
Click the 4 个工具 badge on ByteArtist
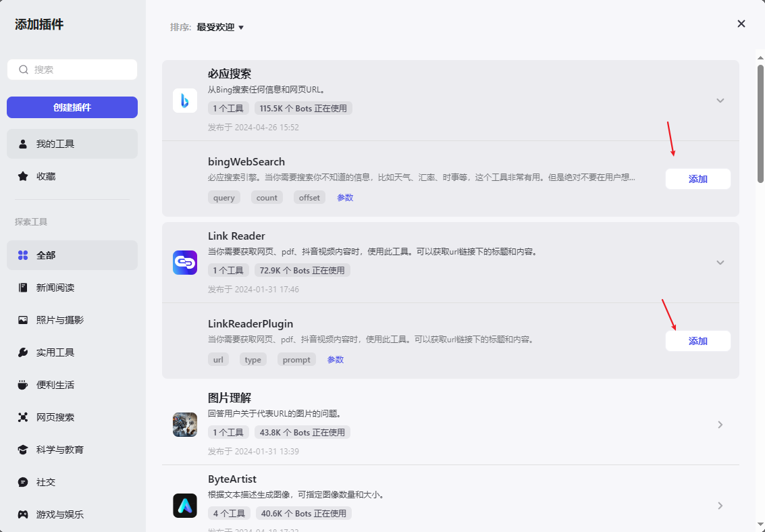(x=229, y=513)
